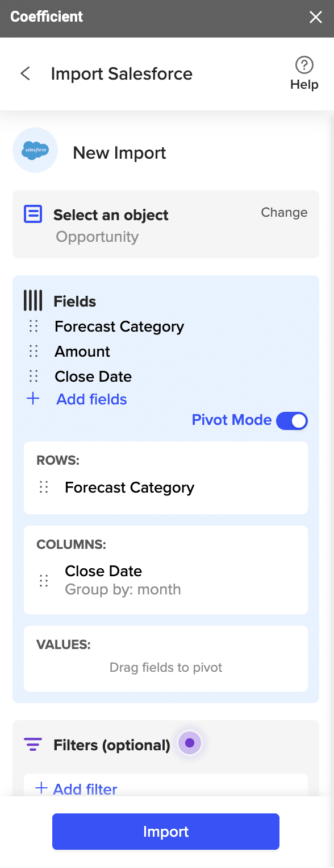This screenshot has width=334, height=868.
Task: Click the drag handle next to Amount field
Action: [x=34, y=352]
